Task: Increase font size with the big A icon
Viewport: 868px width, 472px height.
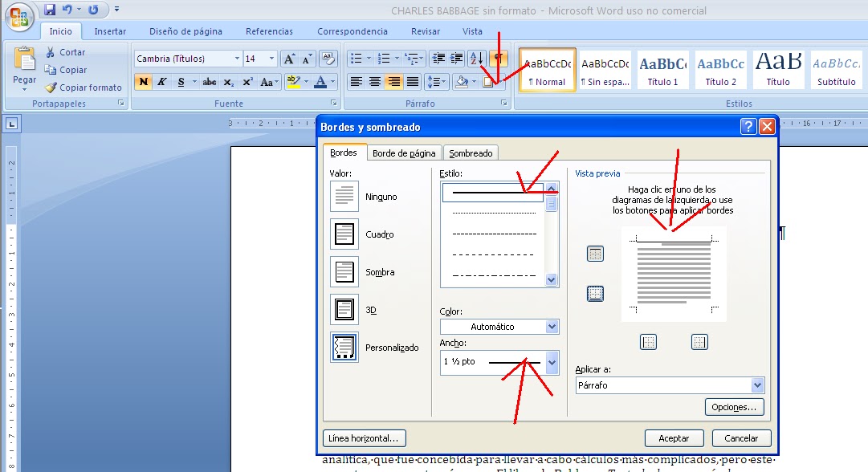Action: 289,59
